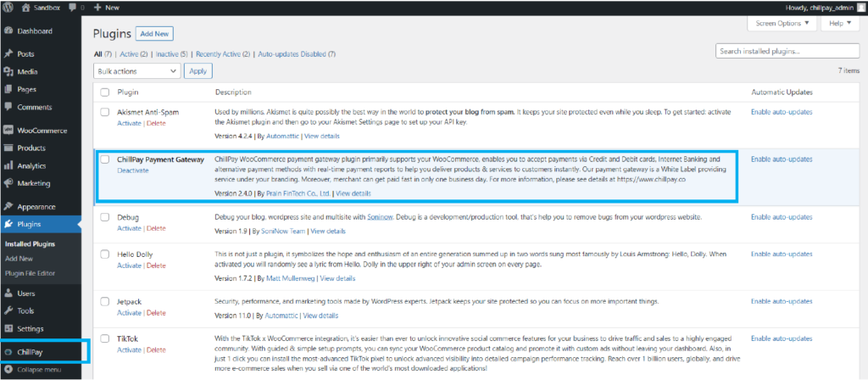Check the Debug plugin checkbox
The height and width of the screenshot is (380, 868).
click(x=104, y=217)
